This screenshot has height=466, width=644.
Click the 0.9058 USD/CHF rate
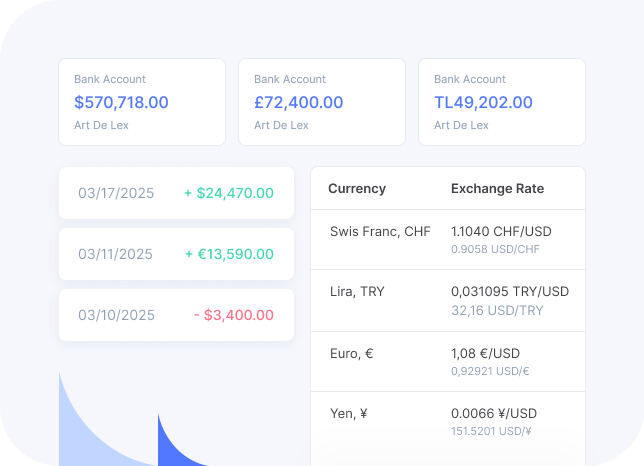(x=495, y=249)
